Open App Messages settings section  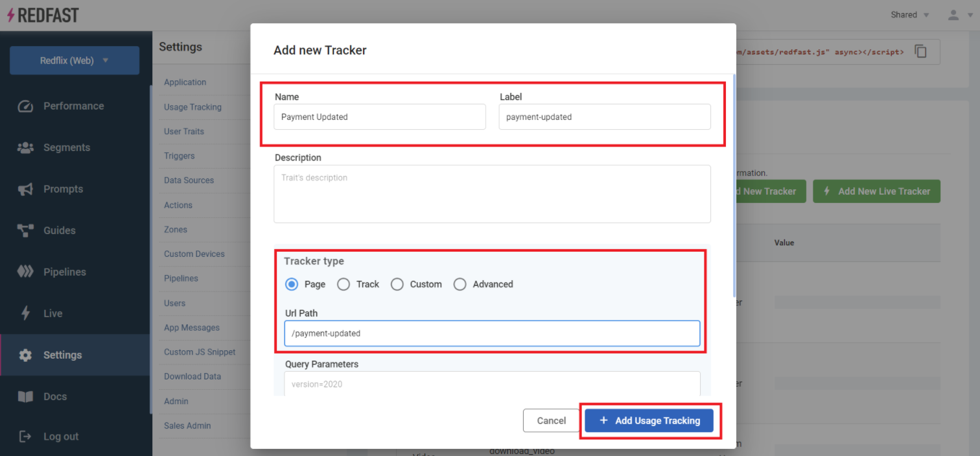[192, 328]
